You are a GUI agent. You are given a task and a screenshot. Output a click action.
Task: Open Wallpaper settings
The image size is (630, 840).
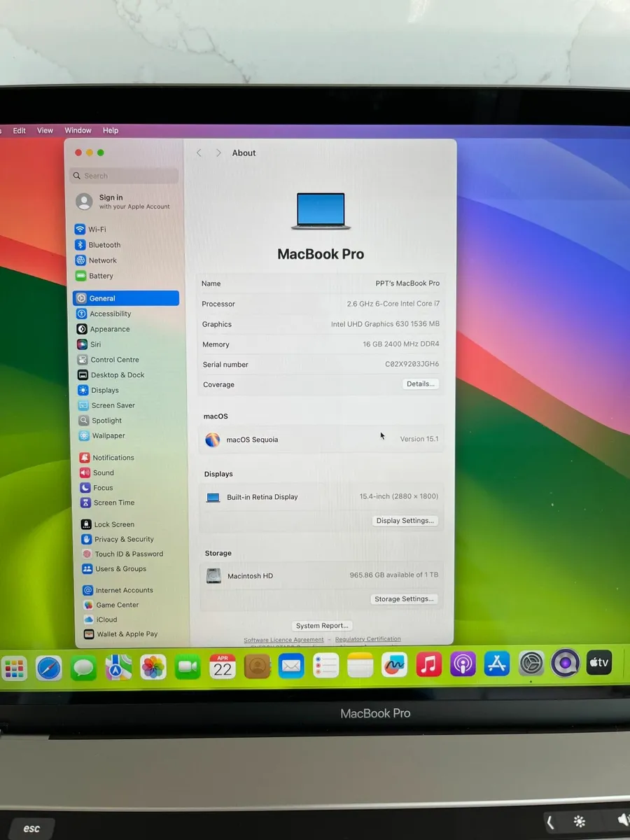click(x=102, y=435)
